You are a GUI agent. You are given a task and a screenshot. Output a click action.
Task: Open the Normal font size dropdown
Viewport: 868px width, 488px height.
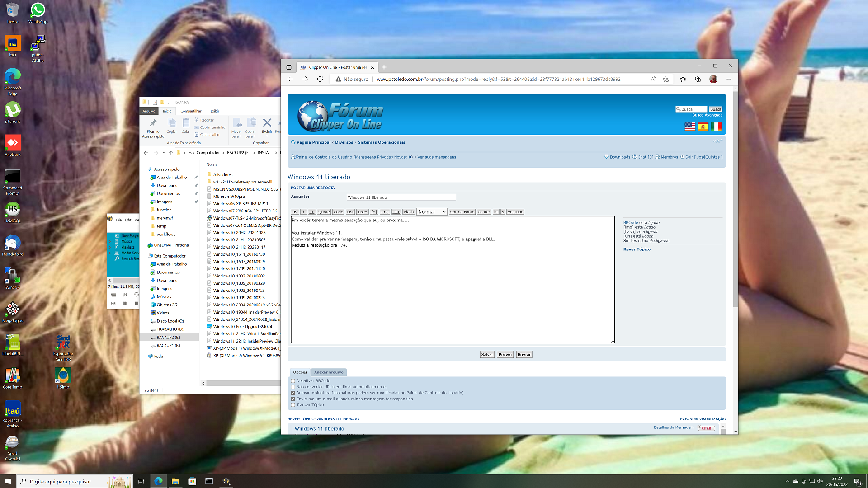[432, 212]
